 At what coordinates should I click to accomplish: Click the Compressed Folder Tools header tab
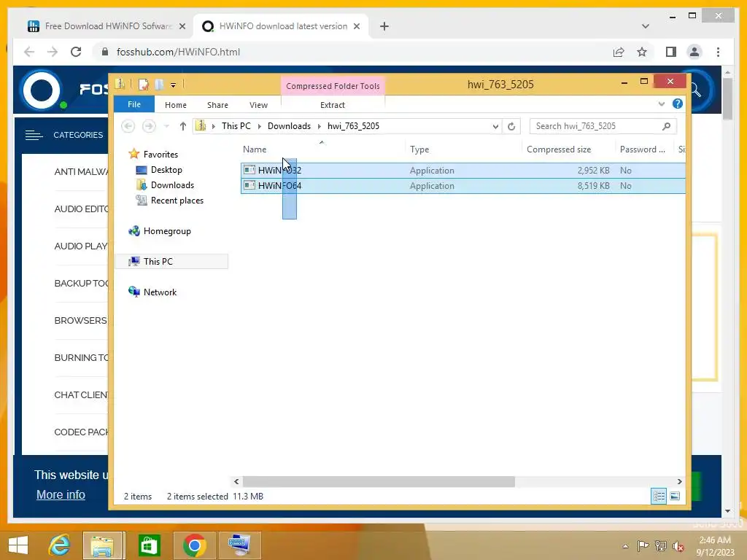pos(333,86)
